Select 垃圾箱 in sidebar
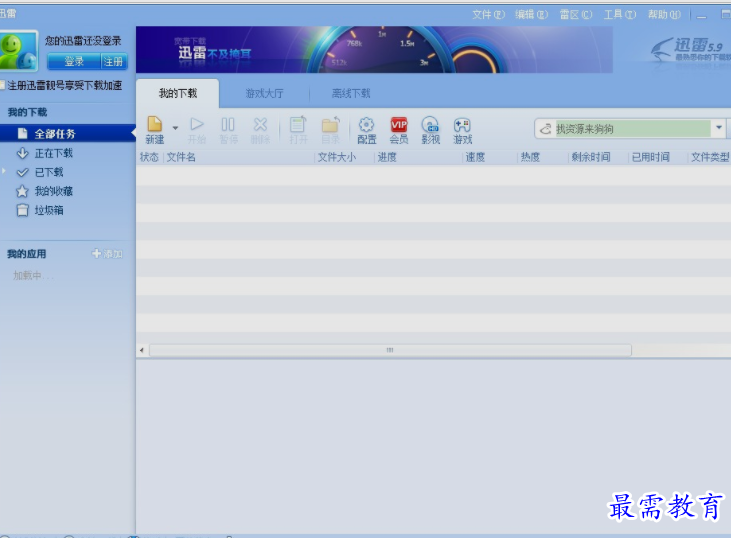 click(x=48, y=210)
